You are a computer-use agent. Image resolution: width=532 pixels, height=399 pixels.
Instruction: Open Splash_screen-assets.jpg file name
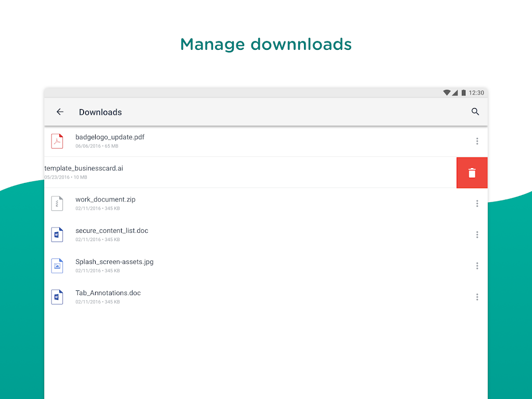tap(114, 262)
